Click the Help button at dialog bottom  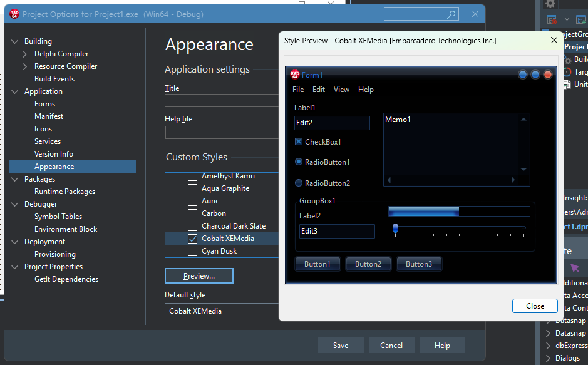(442, 345)
